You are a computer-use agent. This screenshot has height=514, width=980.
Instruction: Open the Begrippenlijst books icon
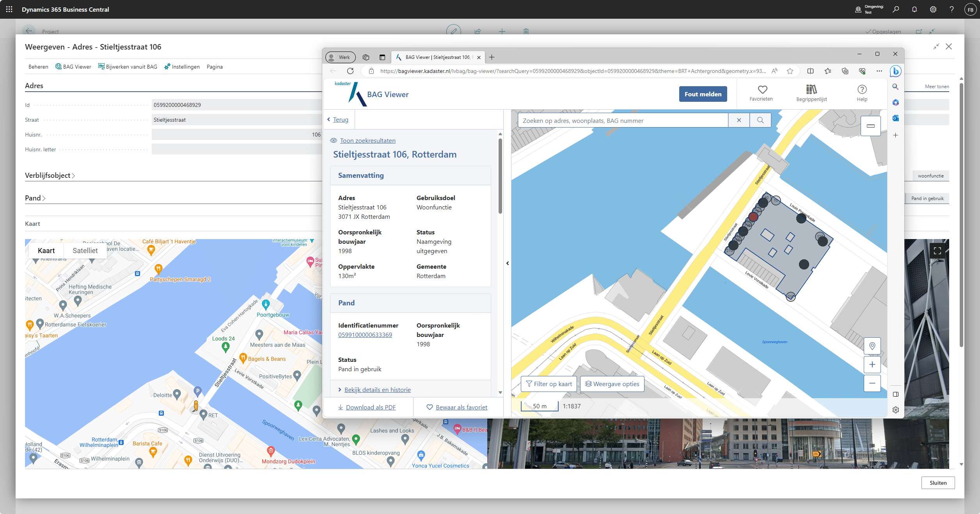click(811, 90)
